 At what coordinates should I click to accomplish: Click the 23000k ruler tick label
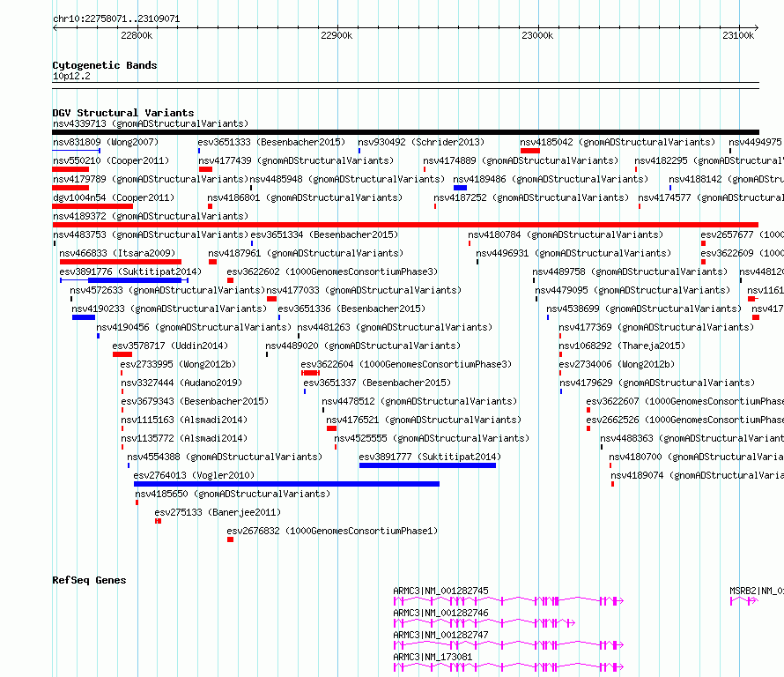tap(537, 35)
